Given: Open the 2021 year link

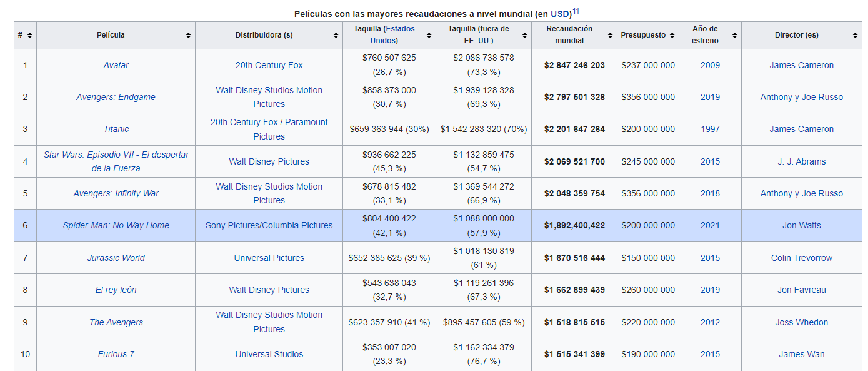Looking at the screenshot, I should [710, 225].
